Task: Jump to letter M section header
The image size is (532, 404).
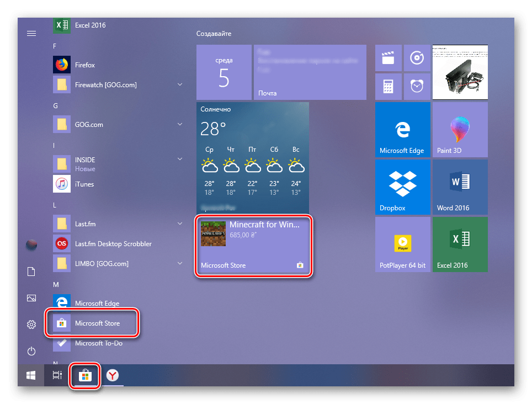Action: click(56, 285)
